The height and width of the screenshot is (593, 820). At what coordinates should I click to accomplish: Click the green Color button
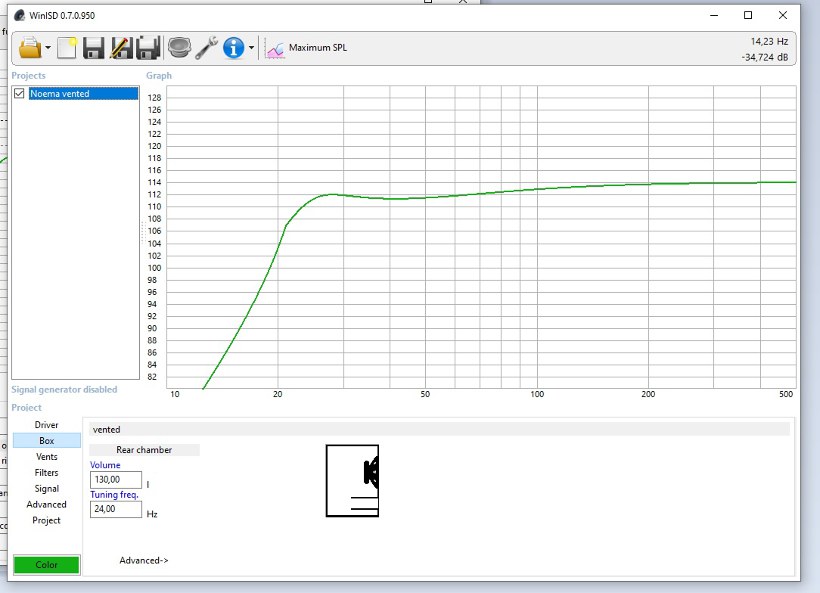tap(46, 565)
